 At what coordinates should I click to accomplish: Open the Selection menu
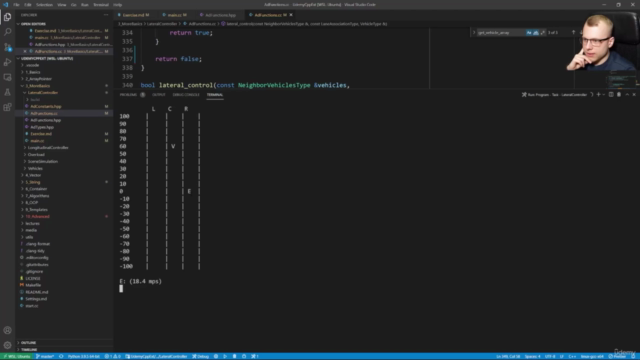44,5
